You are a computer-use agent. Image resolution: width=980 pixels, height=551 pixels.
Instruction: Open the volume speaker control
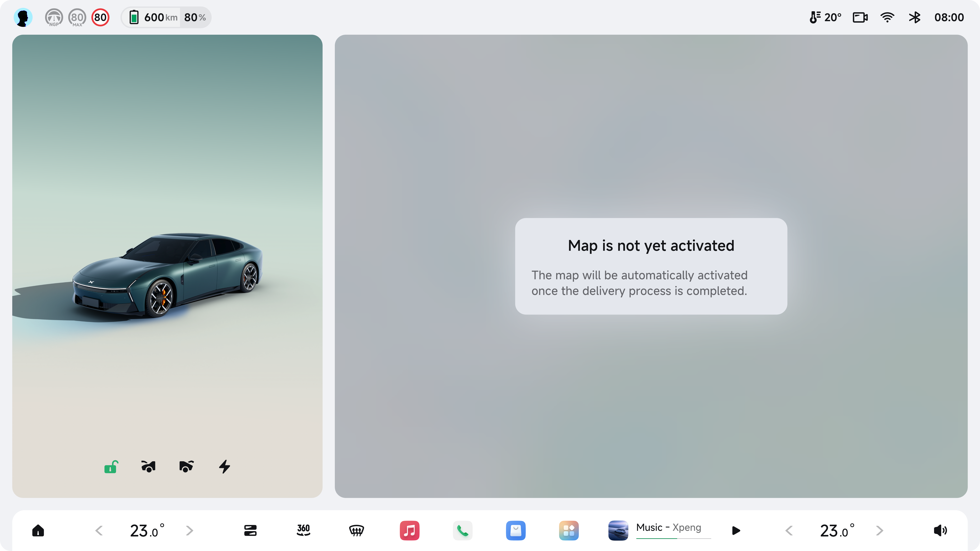(940, 530)
